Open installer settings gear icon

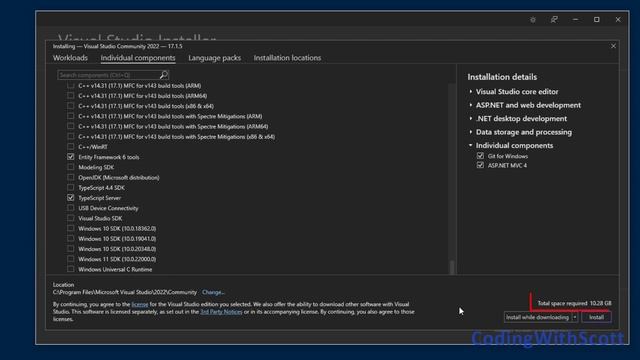tap(533, 20)
